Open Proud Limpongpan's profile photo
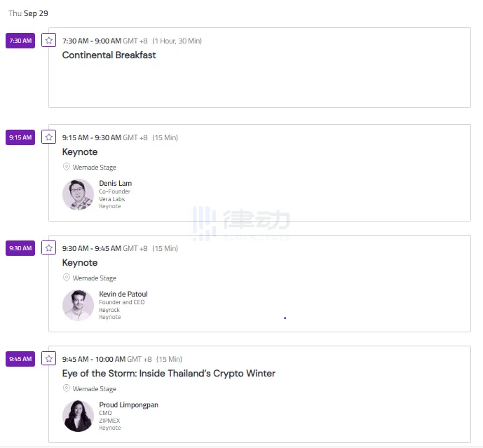The height and width of the screenshot is (448, 483). tap(79, 416)
